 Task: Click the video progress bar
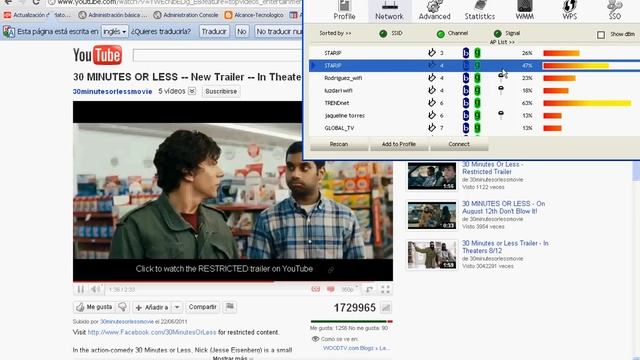coord(233,281)
